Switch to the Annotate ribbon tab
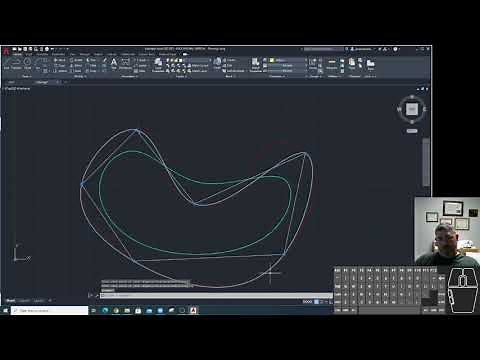Screen dimensions: 480x360 [x=42, y=54]
